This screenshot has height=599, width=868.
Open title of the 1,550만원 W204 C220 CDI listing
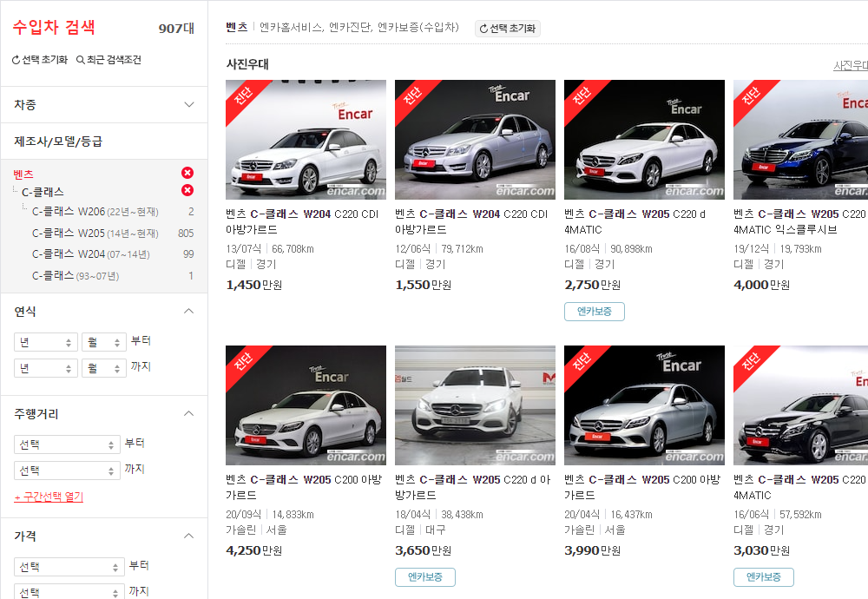click(471, 221)
